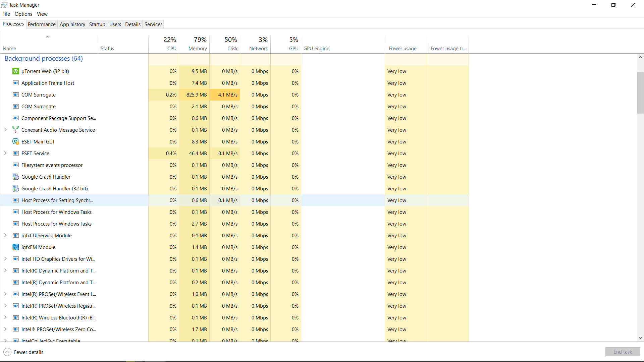644x362 pixels.
Task: Sort processes by Memory column header
Action: 197,48
